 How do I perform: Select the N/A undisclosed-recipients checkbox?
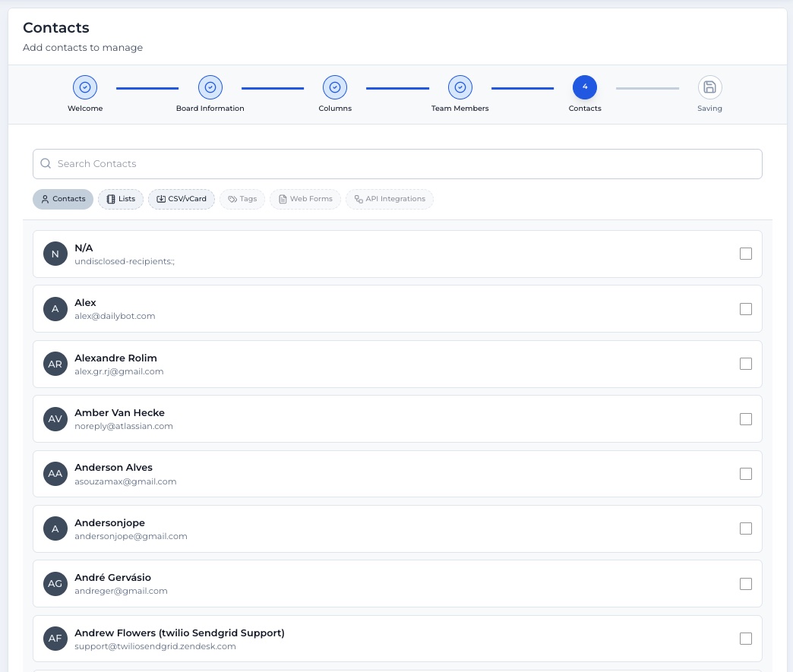[x=745, y=254]
